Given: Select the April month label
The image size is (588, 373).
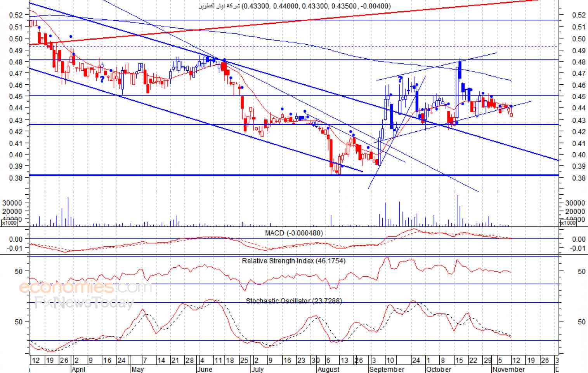Looking at the screenshot, I should click(78, 369).
